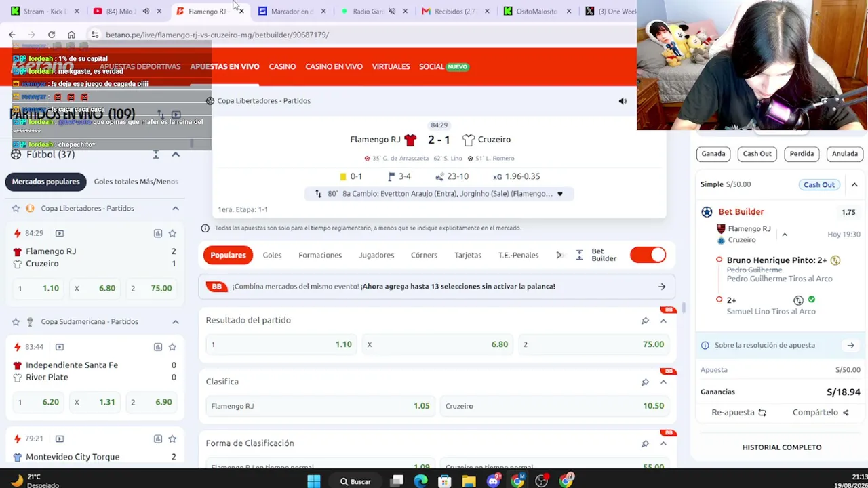The width and height of the screenshot is (868, 488).
Task: Switch to the Córners market tab
Action: (x=424, y=256)
